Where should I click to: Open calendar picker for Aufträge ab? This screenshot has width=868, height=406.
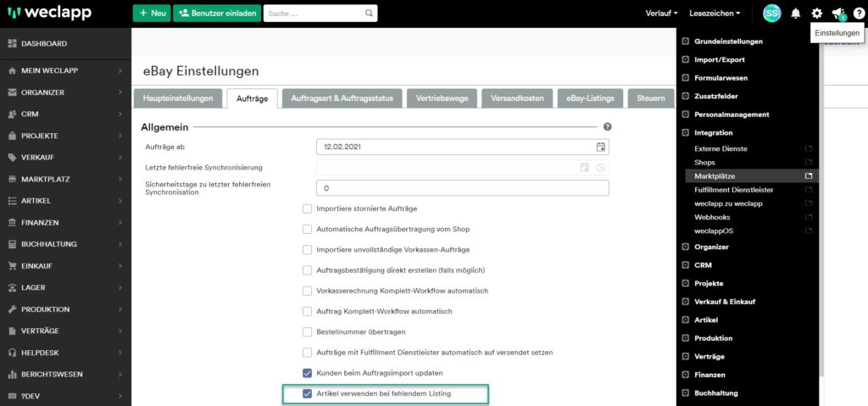[x=601, y=147]
